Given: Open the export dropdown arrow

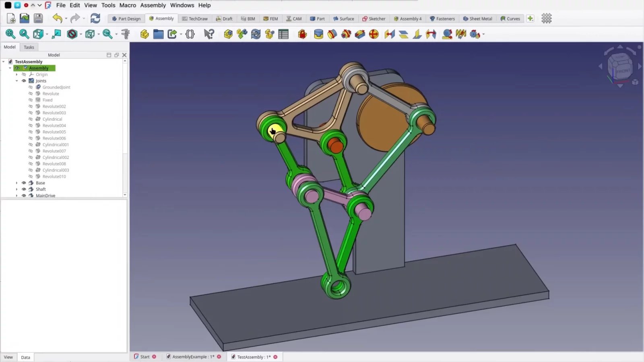Looking at the screenshot, I should click(181, 34).
